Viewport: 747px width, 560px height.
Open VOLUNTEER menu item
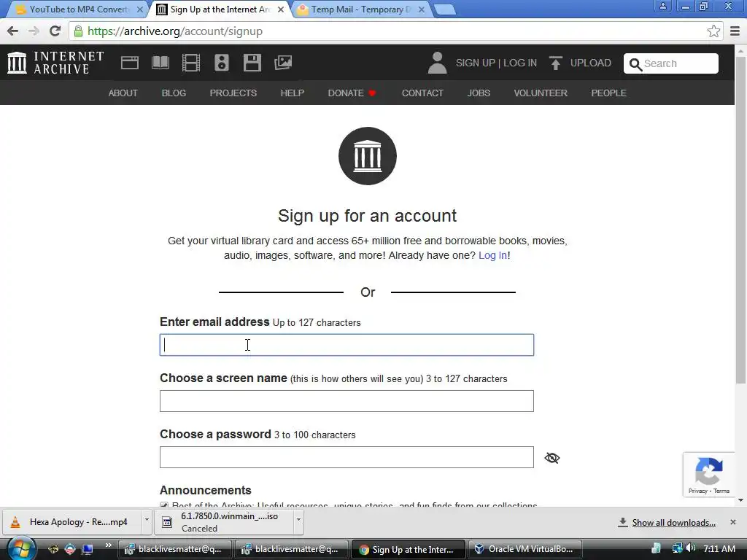tap(541, 93)
